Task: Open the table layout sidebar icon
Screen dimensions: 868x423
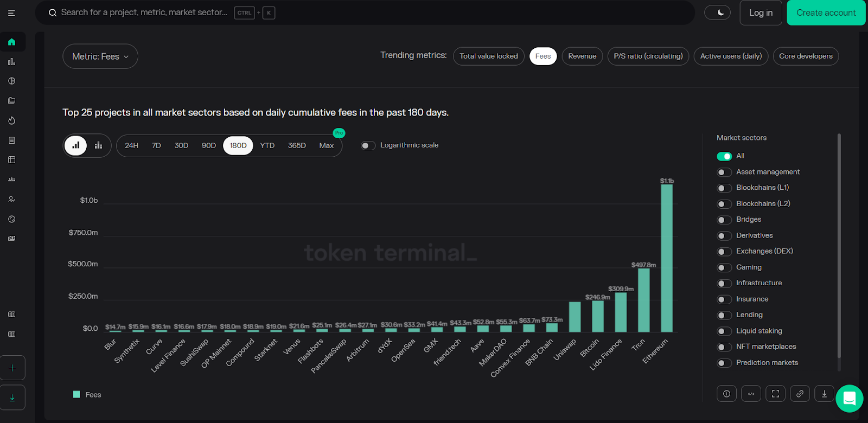Action: coord(12,159)
